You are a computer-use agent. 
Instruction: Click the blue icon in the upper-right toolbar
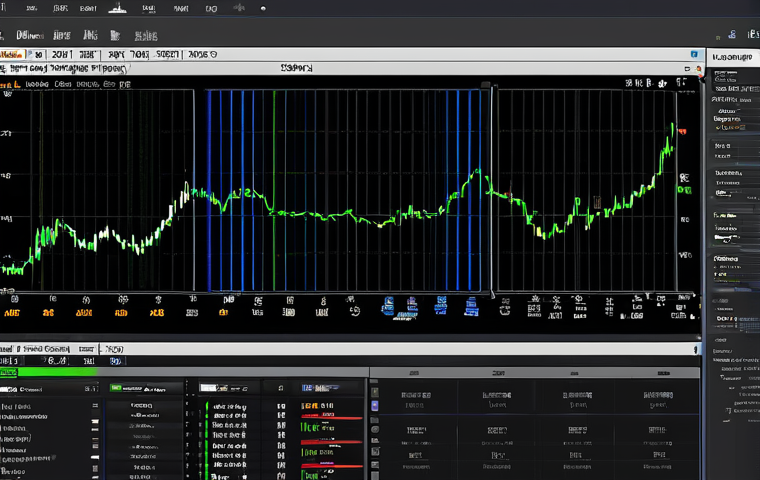(732, 34)
